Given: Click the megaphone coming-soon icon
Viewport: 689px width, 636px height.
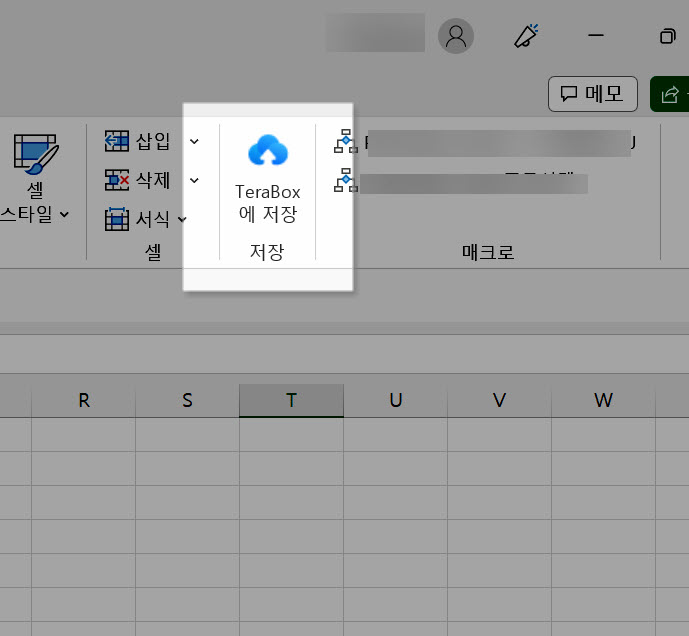Looking at the screenshot, I should coord(526,36).
